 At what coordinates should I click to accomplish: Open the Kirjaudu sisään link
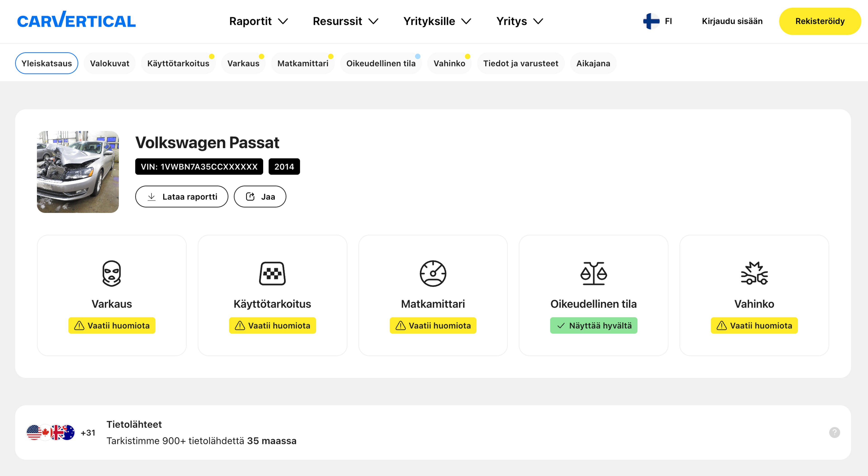coord(732,21)
